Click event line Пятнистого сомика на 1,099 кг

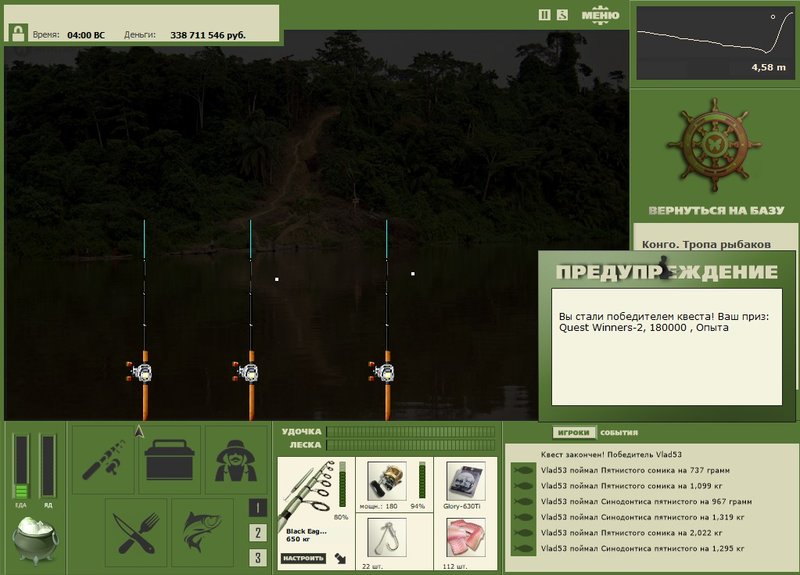[632, 486]
